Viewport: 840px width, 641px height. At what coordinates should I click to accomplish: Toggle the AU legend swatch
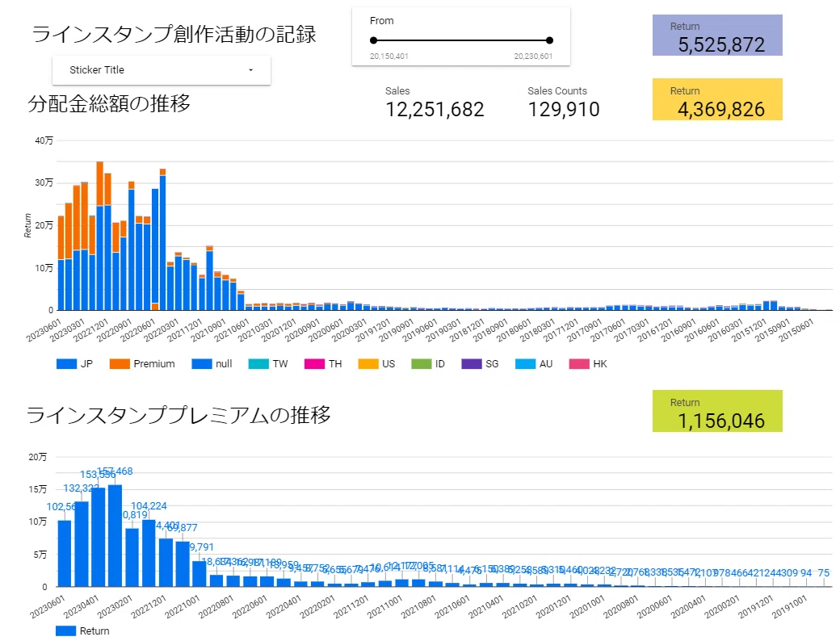[x=525, y=364]
